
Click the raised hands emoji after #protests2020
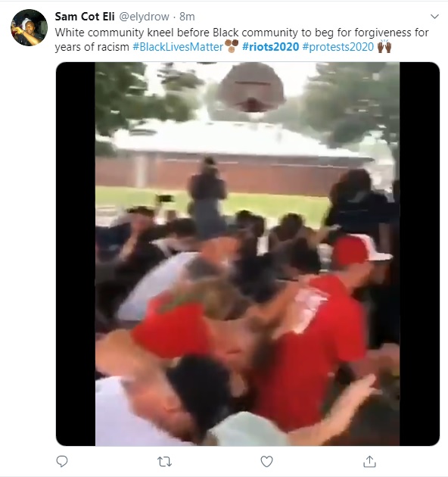coord(384,46)
